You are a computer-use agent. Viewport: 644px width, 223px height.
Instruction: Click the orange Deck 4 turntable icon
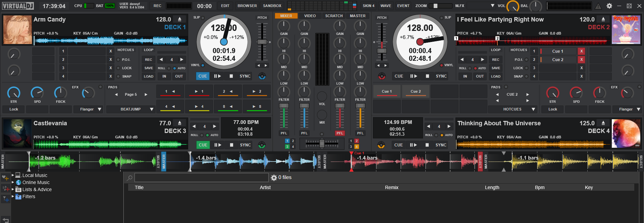pyautogui.click(x=381, y=145)
